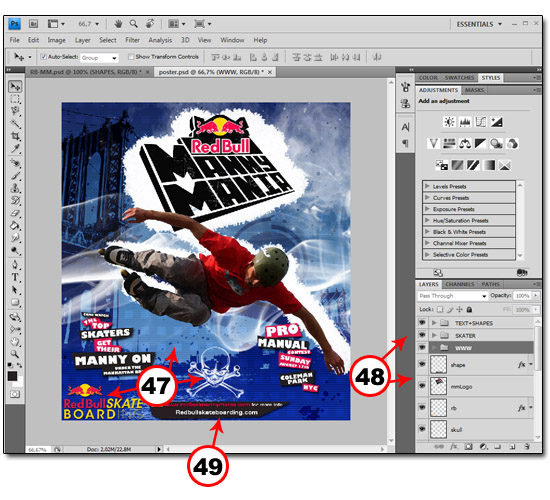This screenshot has width=550, height=500.
Task: Open the ESSENTIALS workspace dropdown
Action: pyautogui.click(x=479, y=24)
